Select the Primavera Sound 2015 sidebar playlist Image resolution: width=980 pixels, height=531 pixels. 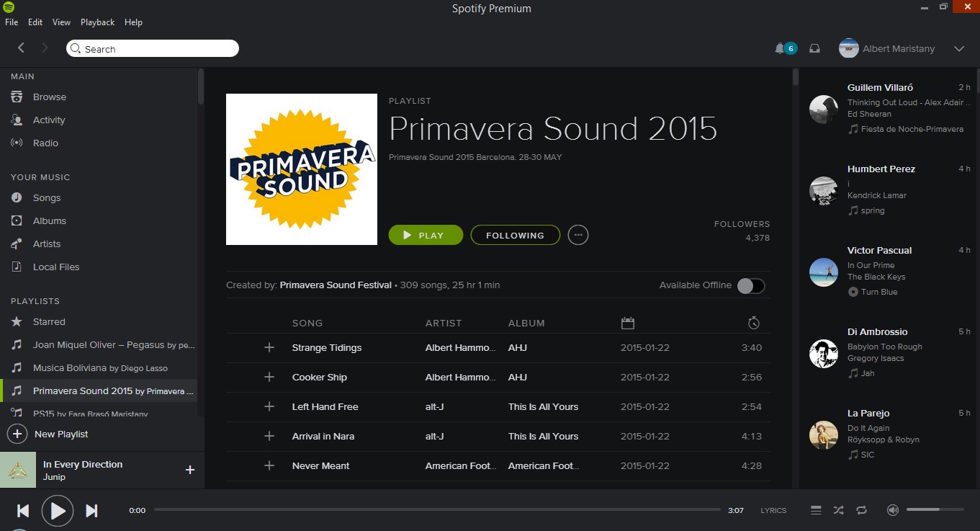point(100,391)
